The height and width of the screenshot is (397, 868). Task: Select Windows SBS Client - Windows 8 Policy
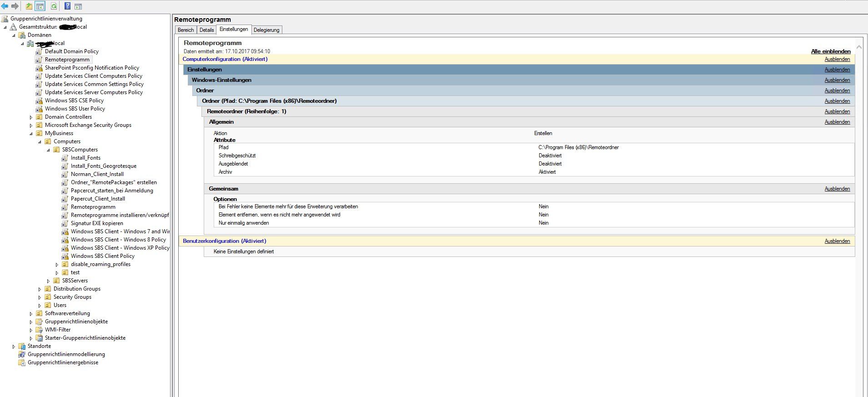(118, 240)
